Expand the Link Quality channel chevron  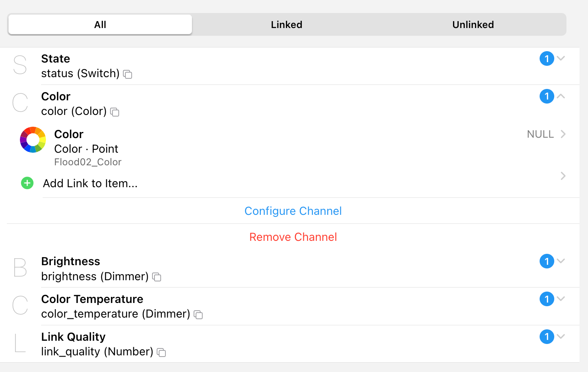(561, 337)
